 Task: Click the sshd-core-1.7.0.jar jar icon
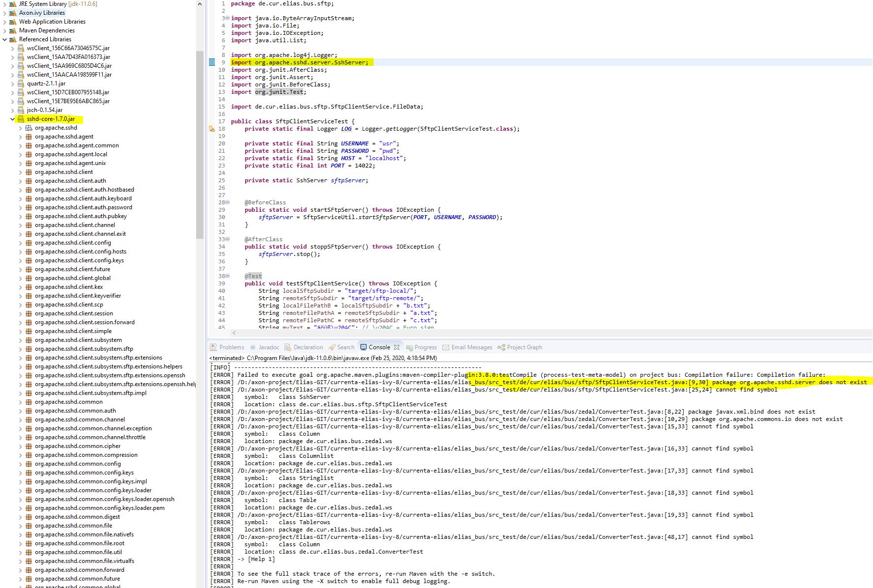coord(21,119)
